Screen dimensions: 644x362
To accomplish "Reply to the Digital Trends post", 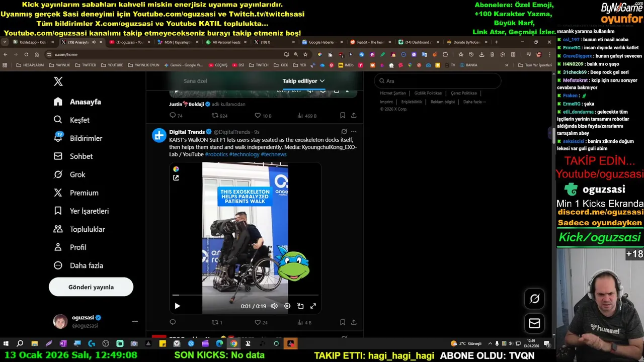I will (x=173, y=322).
